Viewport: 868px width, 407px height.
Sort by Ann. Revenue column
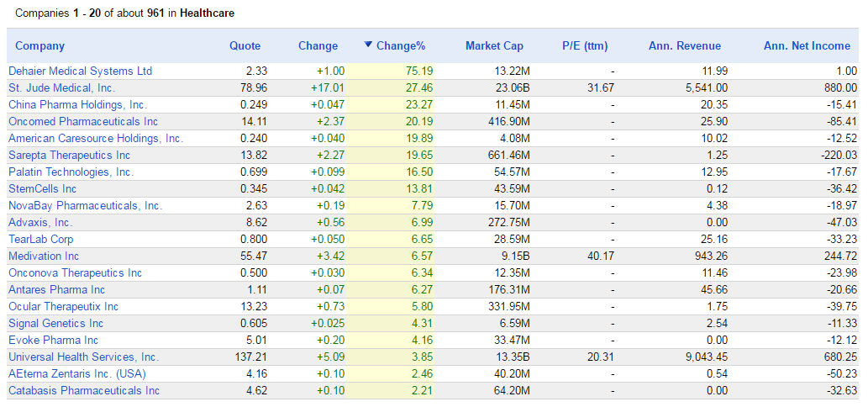point(685,46)
